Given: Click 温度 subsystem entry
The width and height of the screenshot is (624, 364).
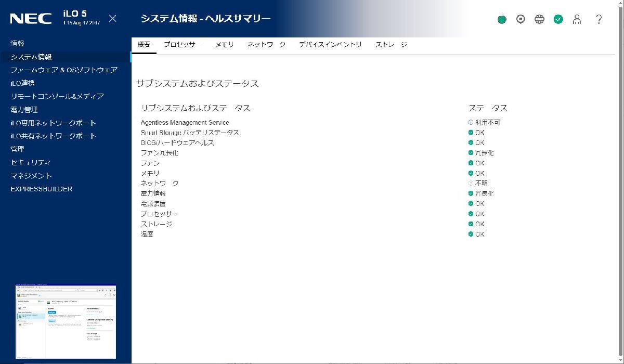Looking at the screenshot, I should coord(147,234).
